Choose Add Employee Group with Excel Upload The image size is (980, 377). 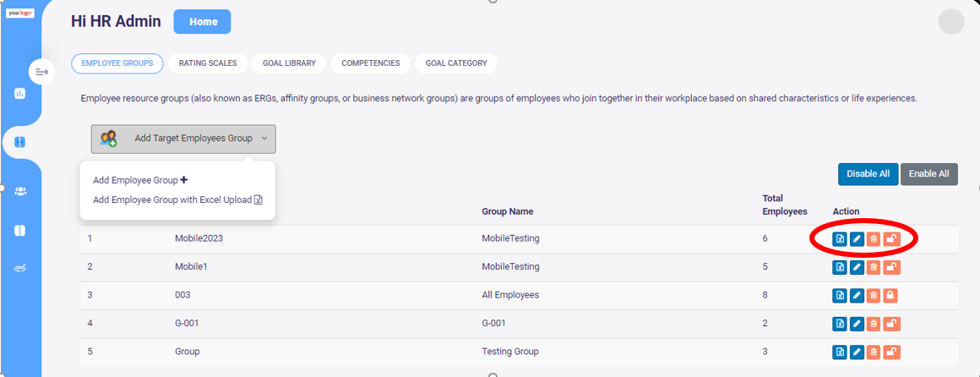point(178,200)
